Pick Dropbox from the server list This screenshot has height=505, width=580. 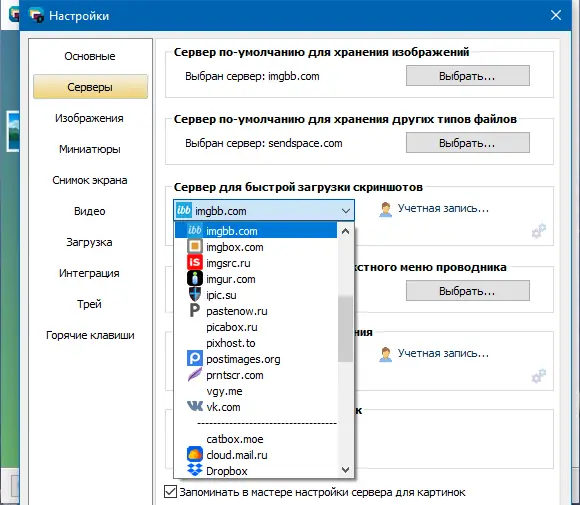pyautogui.click(x=256, y=471)
